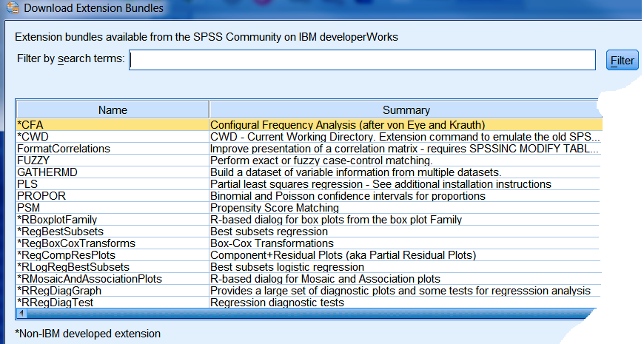
Task: Click the correlation matrix presentation summary
Action: pyautogui.click(x=405, y=149)
